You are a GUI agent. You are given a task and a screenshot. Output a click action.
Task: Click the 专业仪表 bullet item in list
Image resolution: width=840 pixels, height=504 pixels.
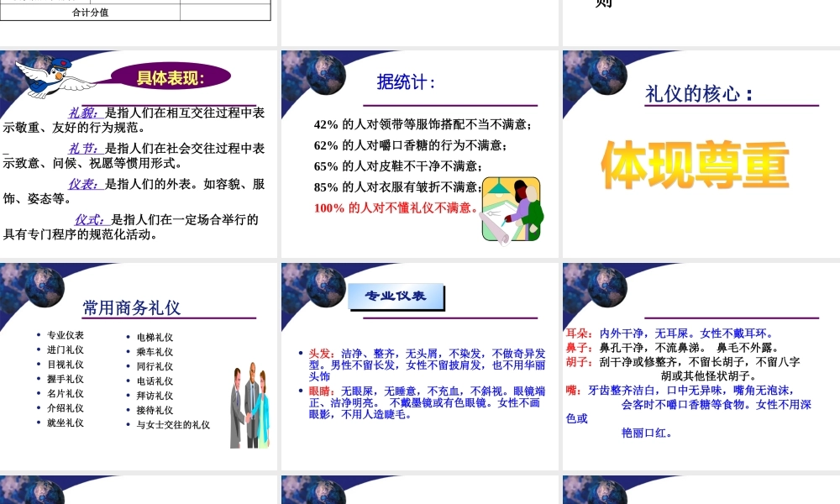coord(66,335)
